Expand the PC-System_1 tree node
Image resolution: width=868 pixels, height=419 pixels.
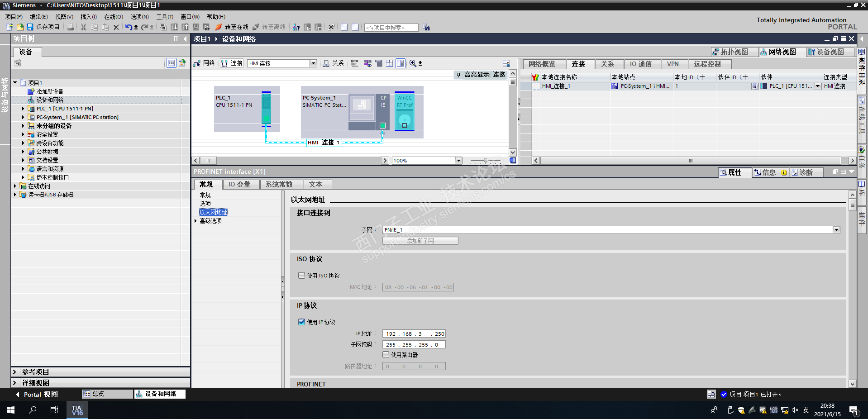pyautogui.click(x=23, y=117)
